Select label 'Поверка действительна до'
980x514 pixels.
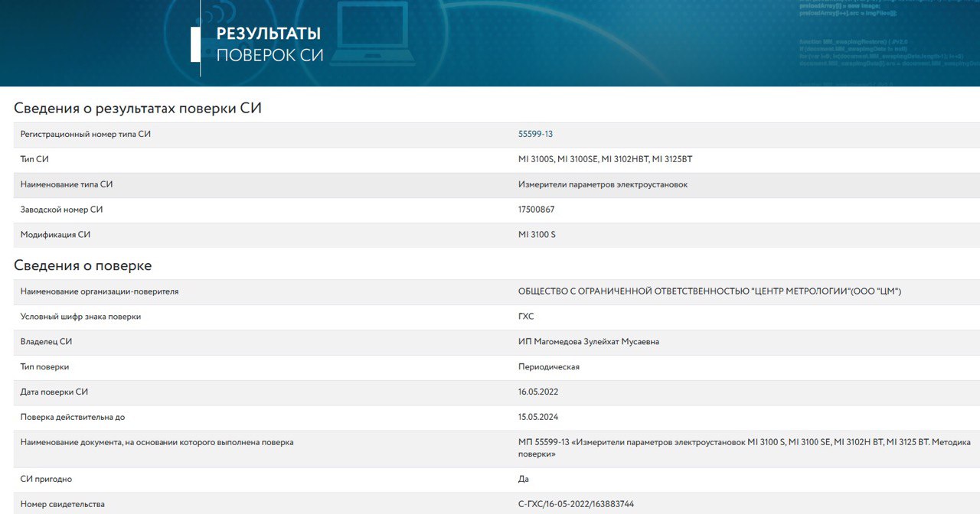73,418
